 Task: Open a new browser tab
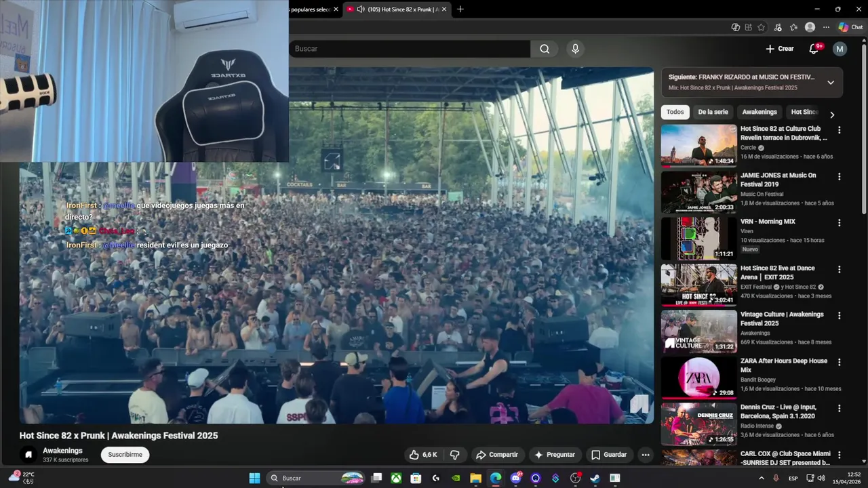tap(460, 9)
